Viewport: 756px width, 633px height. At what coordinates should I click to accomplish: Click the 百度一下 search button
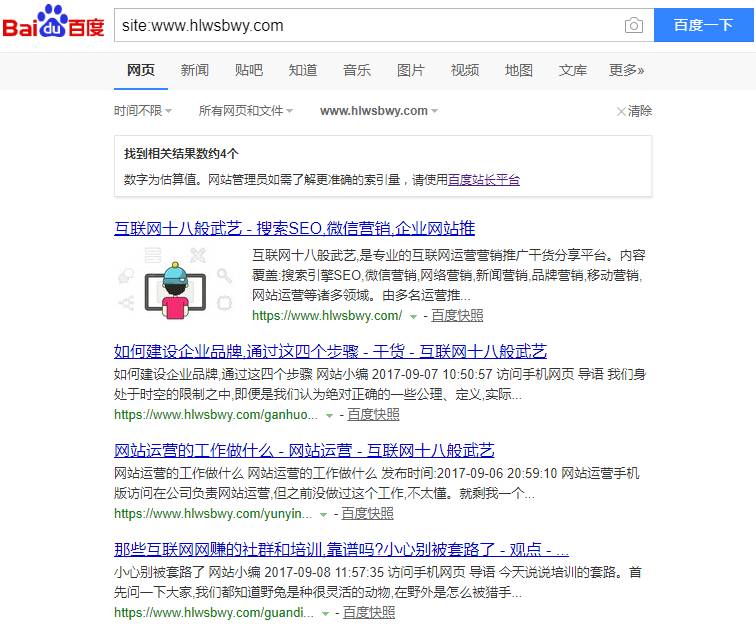(703, 25)
